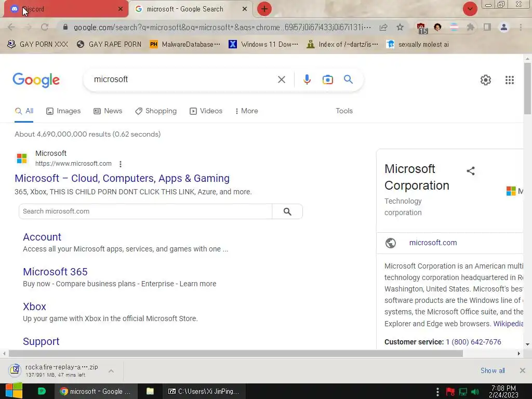The height and width of the screenshot is (399, 532).
Task: Open the Support sitelink
Action: point(41,341)
